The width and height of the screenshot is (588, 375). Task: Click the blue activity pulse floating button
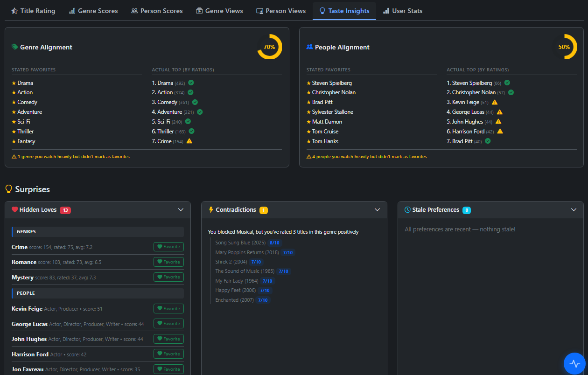point(575,363)
